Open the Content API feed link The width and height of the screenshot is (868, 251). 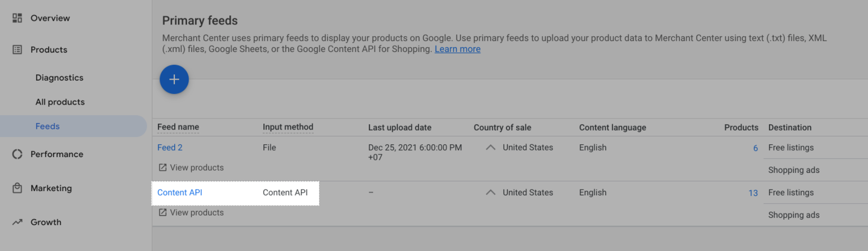click(180, 192)
